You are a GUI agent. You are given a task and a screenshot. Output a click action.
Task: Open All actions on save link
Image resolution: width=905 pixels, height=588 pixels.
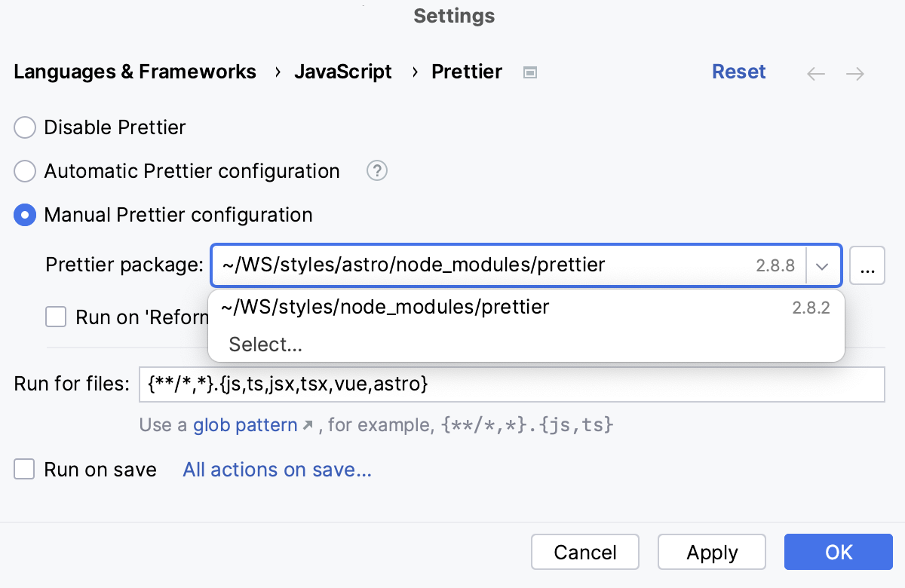click(x=277, y=469)
